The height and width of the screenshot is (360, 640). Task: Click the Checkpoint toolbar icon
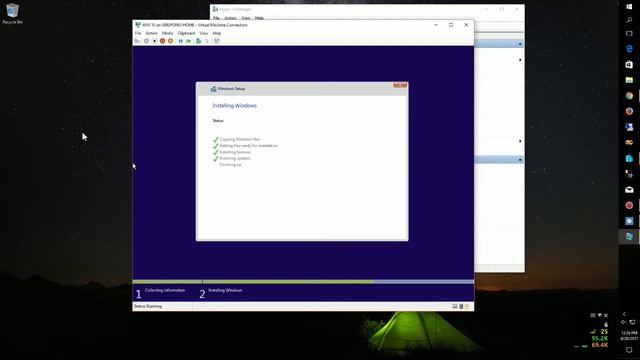198,41
